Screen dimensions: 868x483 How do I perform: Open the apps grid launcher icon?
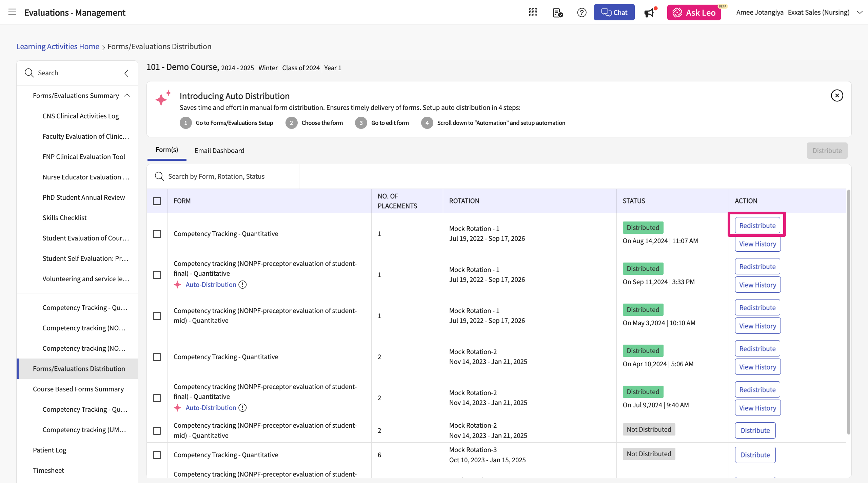pos(533,13)
